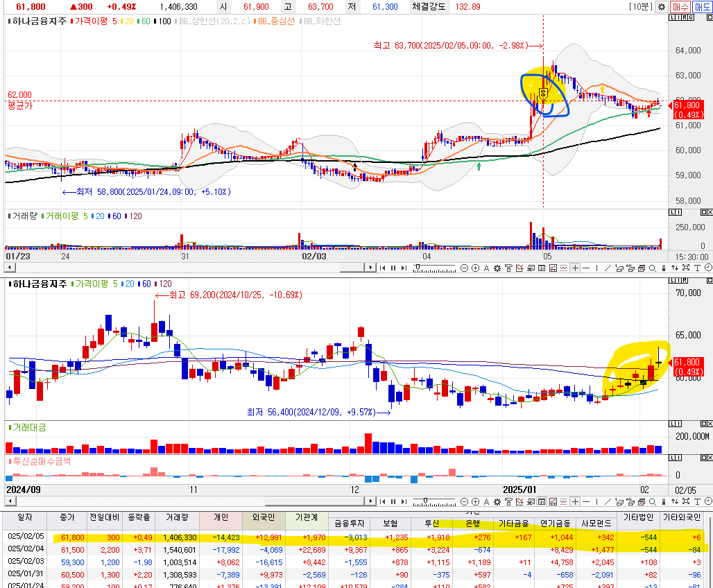Select vertical line tool in upper chart toolbar
The image size is (713, 588).
coord(596,268)
